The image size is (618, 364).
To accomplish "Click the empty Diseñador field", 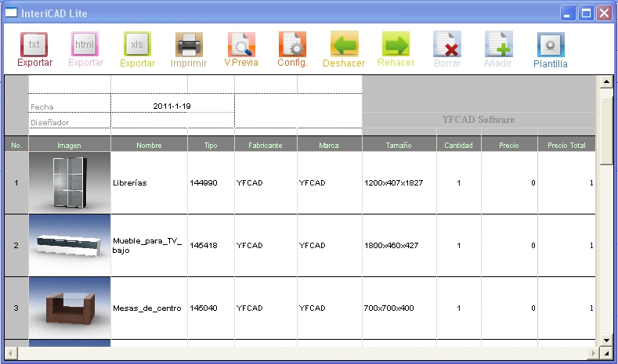I will tap(172, 121).
